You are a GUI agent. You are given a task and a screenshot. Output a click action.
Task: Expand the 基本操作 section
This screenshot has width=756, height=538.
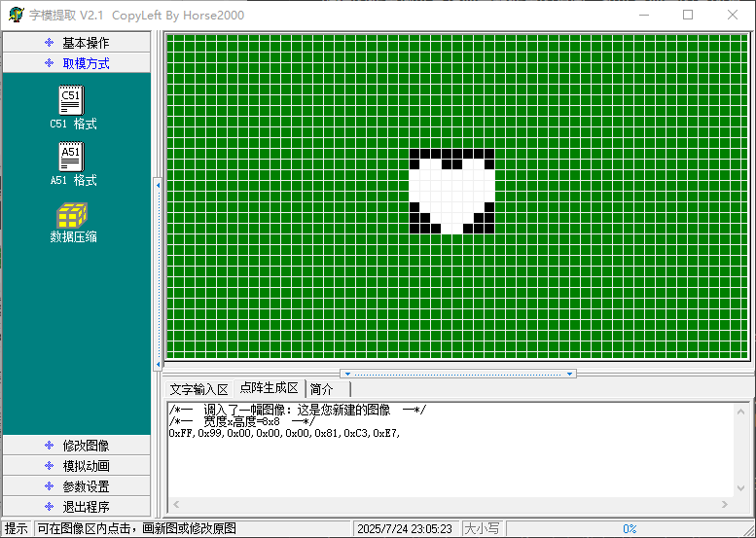pyautogui.click(x=77, y=43)
